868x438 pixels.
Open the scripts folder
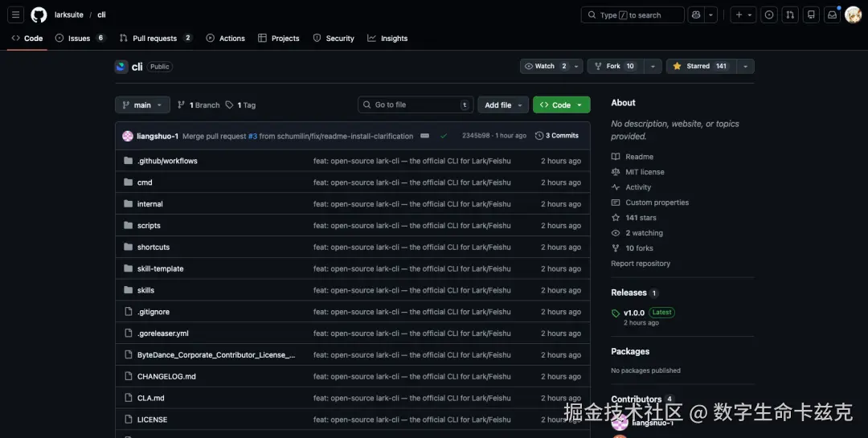click(149, 225)
